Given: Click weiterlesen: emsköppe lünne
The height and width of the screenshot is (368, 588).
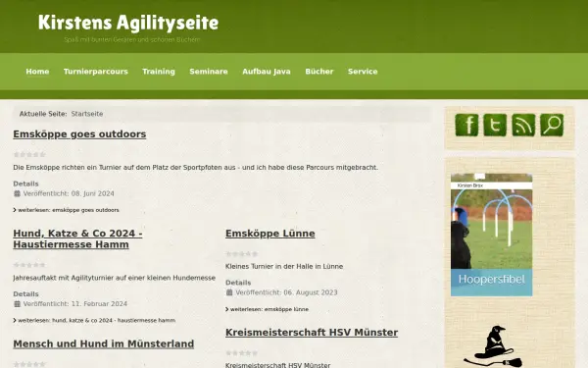Looking at the screenshot, I should [268, 309].
